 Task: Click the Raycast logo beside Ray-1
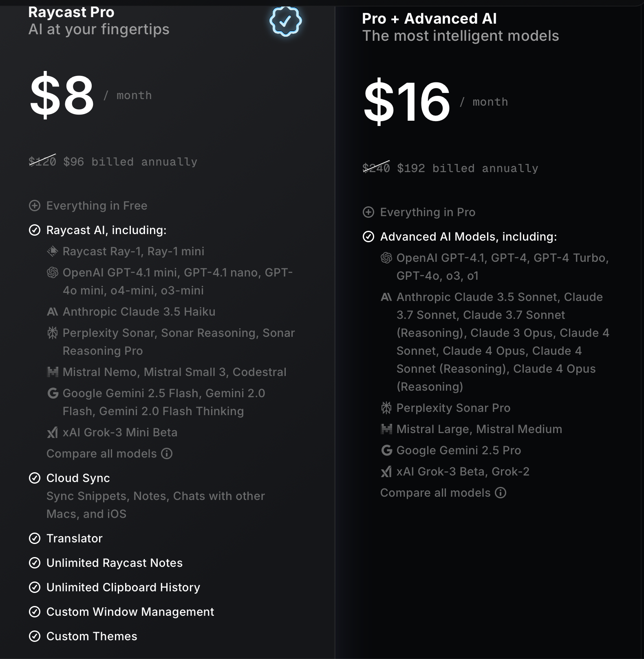[53, 251]
